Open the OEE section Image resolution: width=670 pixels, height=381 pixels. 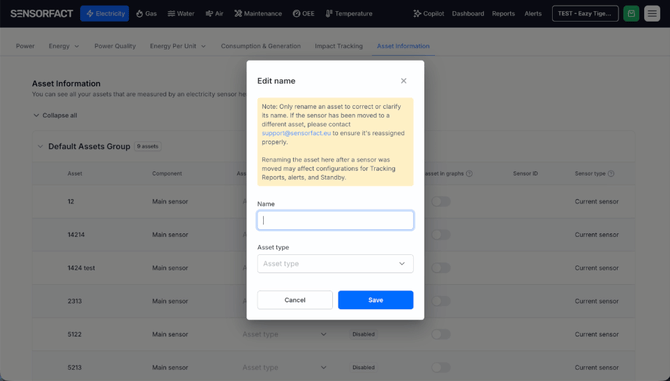[303, 14]
